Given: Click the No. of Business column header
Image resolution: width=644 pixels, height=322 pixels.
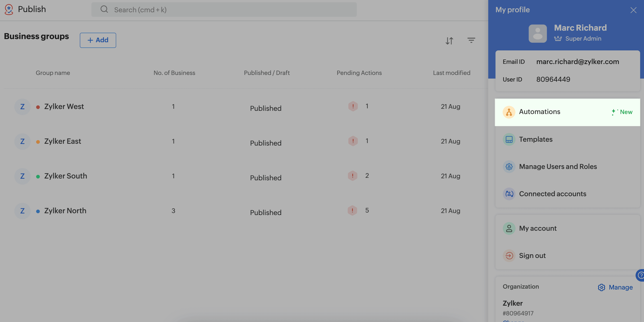Looking at the screenshot, I should (174, 73).
